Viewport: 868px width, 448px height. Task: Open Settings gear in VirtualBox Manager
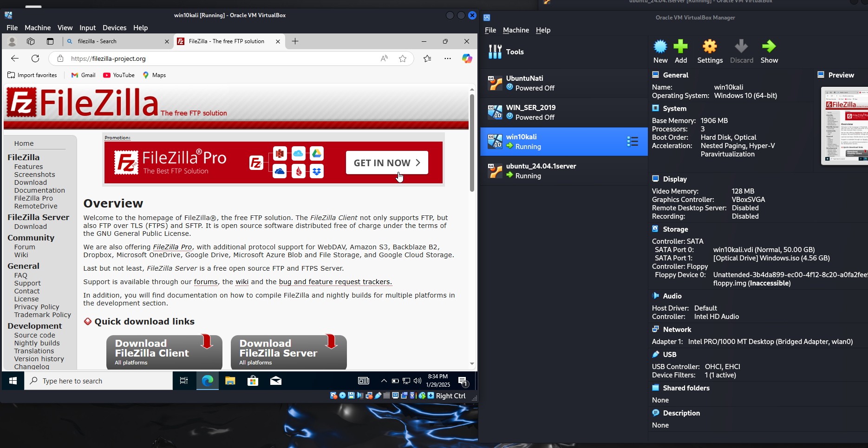point(710,46)
